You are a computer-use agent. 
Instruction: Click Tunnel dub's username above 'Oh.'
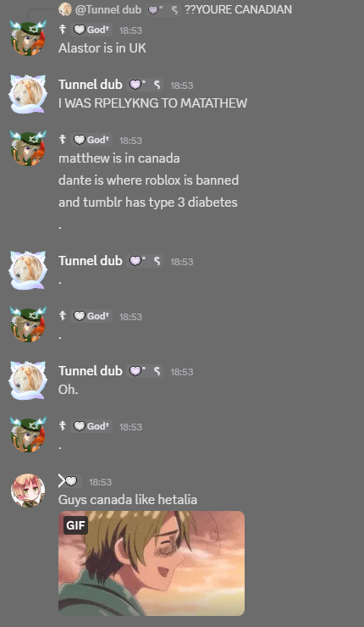pyautogui.click(x=91, y=370)
